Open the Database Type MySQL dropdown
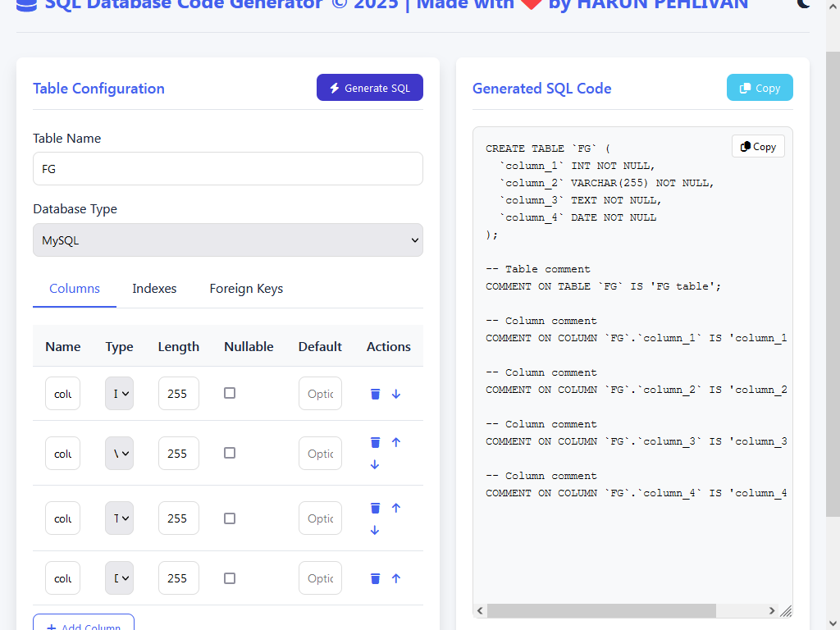This screenshot has height=630, width=840. click(228, 240)
